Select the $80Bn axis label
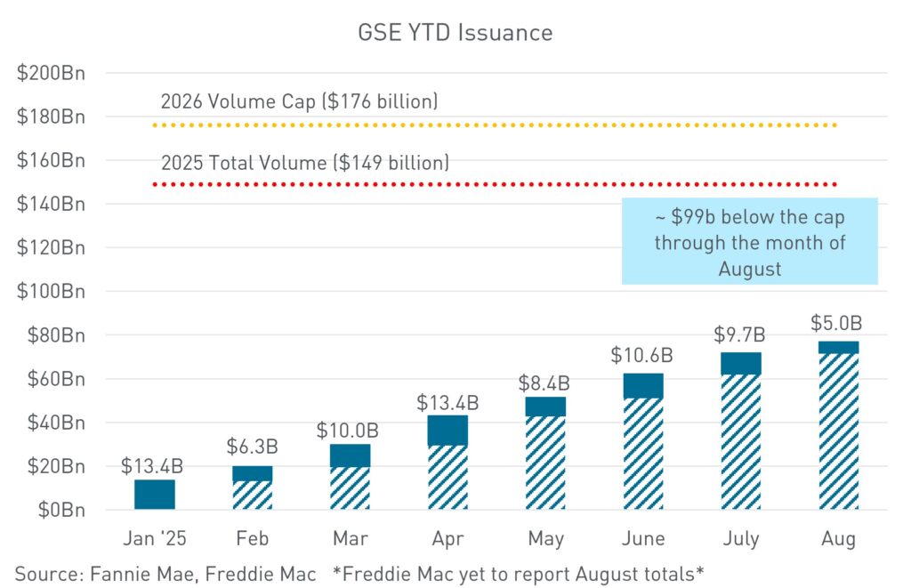This screenshot has width=911, height=588. click(x=56, y=335)
